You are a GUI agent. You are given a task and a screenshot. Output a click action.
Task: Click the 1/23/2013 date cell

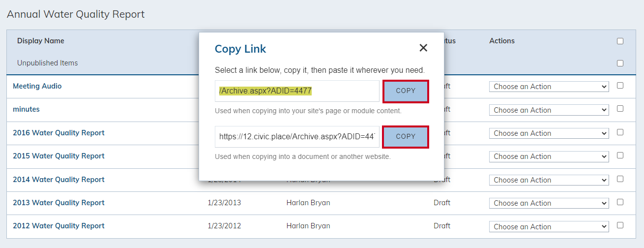[225, 203]
